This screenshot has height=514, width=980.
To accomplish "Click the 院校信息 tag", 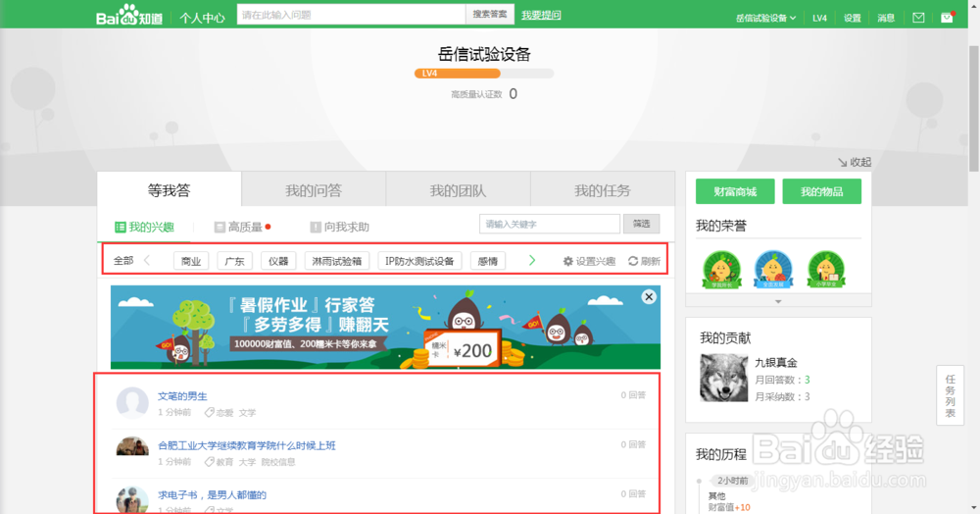I will (278, 462).
